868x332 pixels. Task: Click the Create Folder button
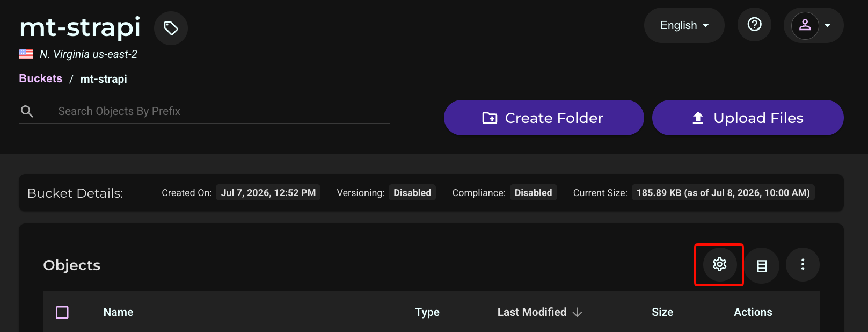coord(544,118)
